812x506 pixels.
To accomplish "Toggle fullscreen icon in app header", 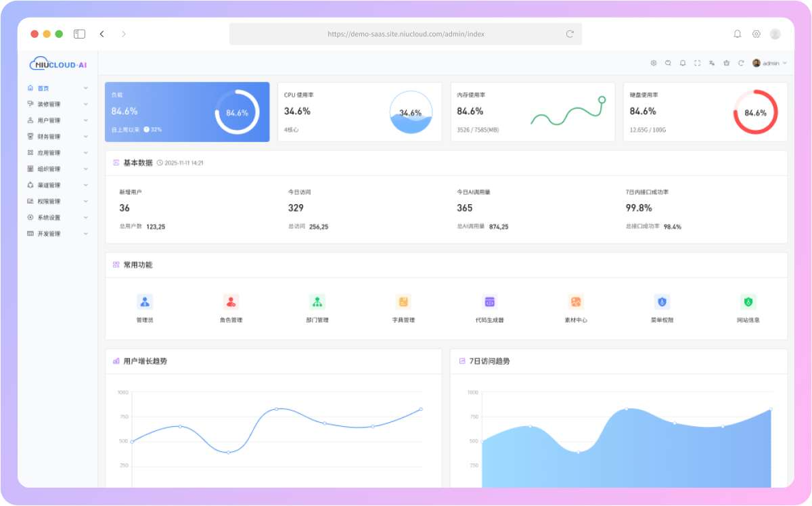I will [x=697, y=63].
